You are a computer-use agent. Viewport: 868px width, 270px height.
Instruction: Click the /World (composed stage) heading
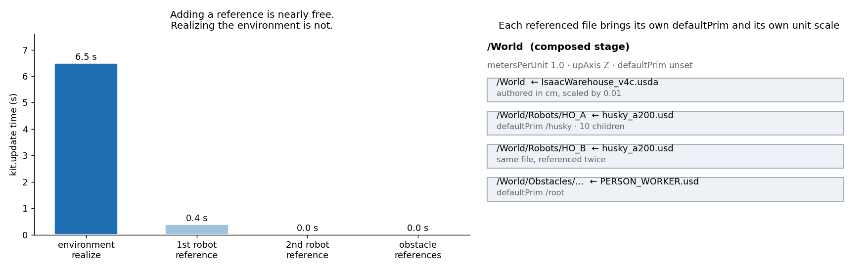[558, 47]
